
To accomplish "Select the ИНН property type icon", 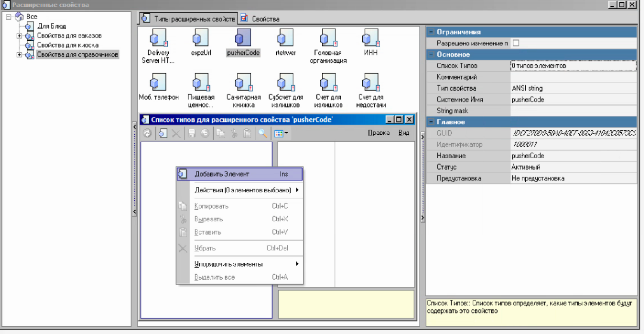I will click(370, 39).
